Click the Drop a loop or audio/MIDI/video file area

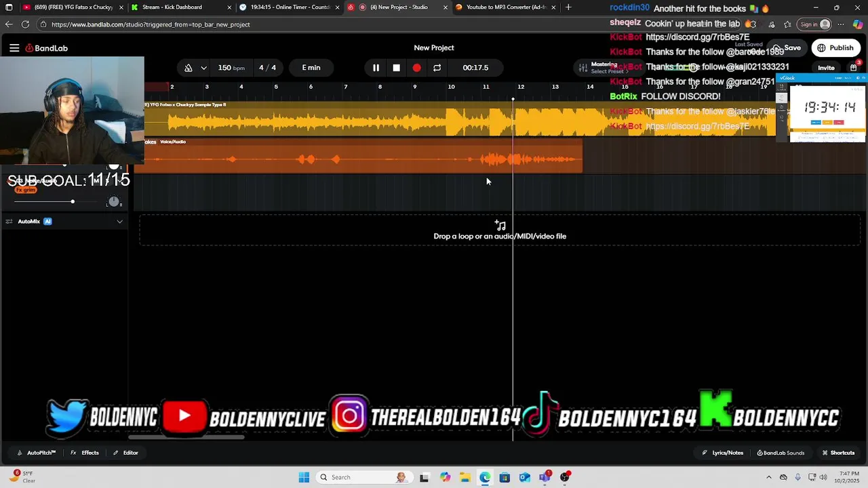[x=500, y=230]
